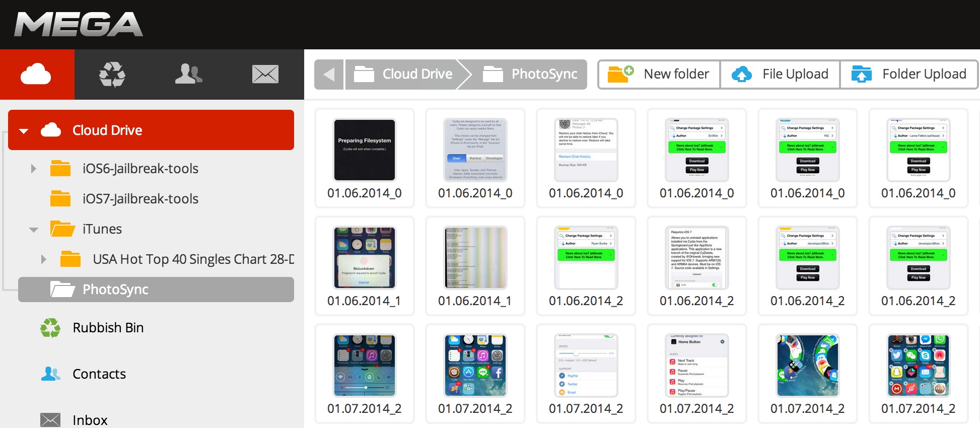Click the PhotoSync breadcrumb folder icon
The image size is (980, 428).
click(493, 74)
